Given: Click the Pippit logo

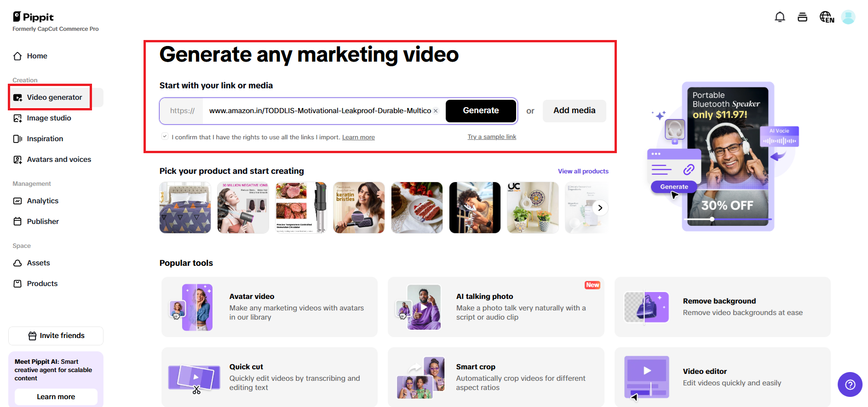Looking at the screenshot, I should [x=33, y=17].
